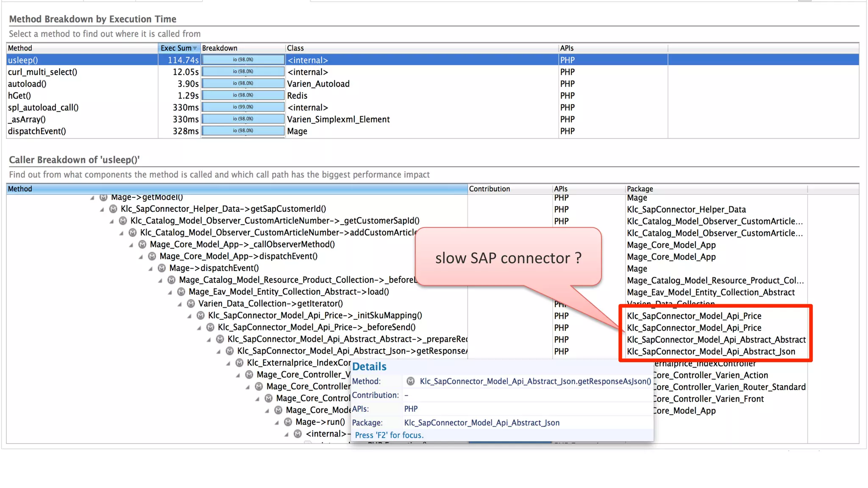The width and height of the screenshot is (868, 488).
Task: Collapse the _initSkuMapping() tree node
Action: [190, 316]
